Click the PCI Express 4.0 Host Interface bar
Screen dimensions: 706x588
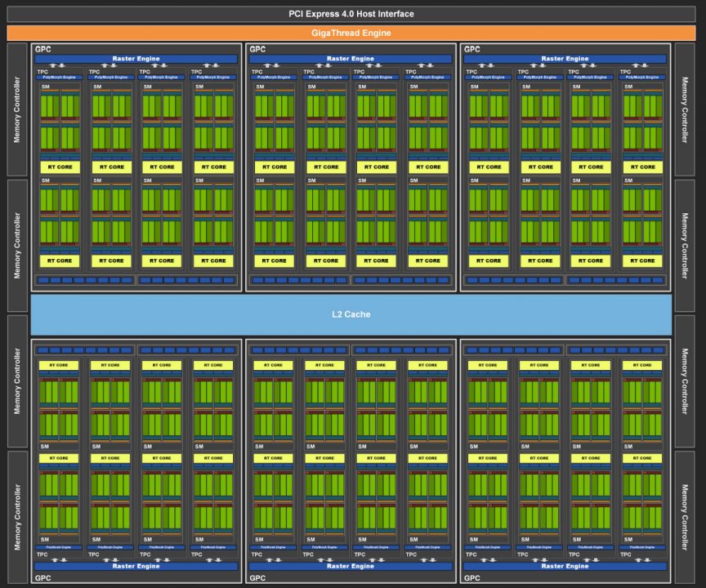tap(352, 14)
